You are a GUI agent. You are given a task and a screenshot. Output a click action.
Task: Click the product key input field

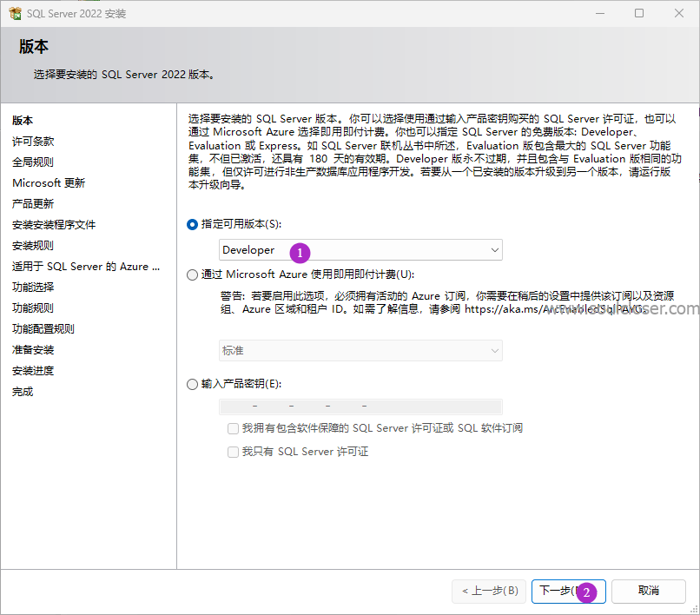coord(360,407)
